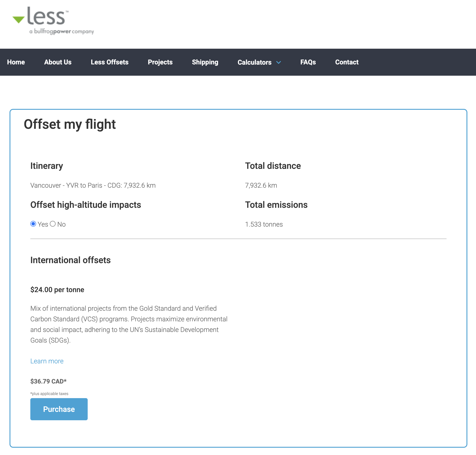Open the FAQs page
Image resolution: width=476 pixels, height=455 pixels.
pyautogui.click(x=308, y=62)
